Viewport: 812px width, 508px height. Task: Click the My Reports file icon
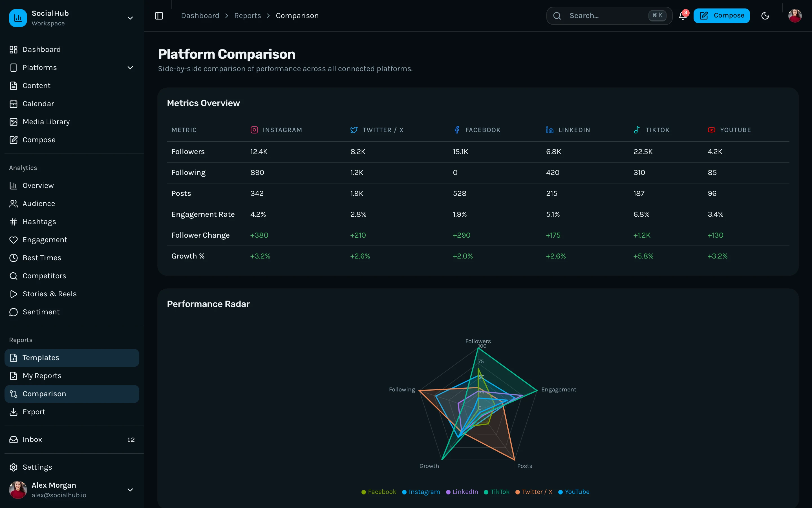click(14, 376)
